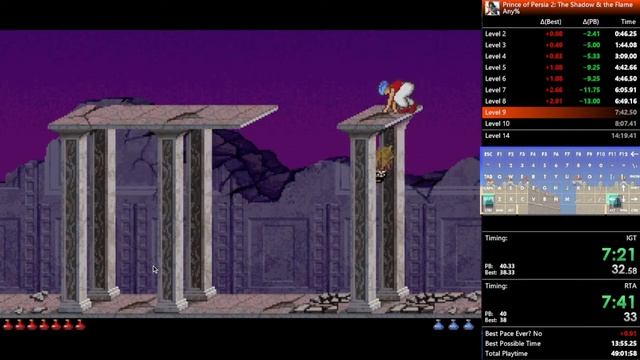Viewport: 640px width, 360px height.
Task: Click the Level 3 PB delta '-5.00'
Action: click(x=591, y=45)
